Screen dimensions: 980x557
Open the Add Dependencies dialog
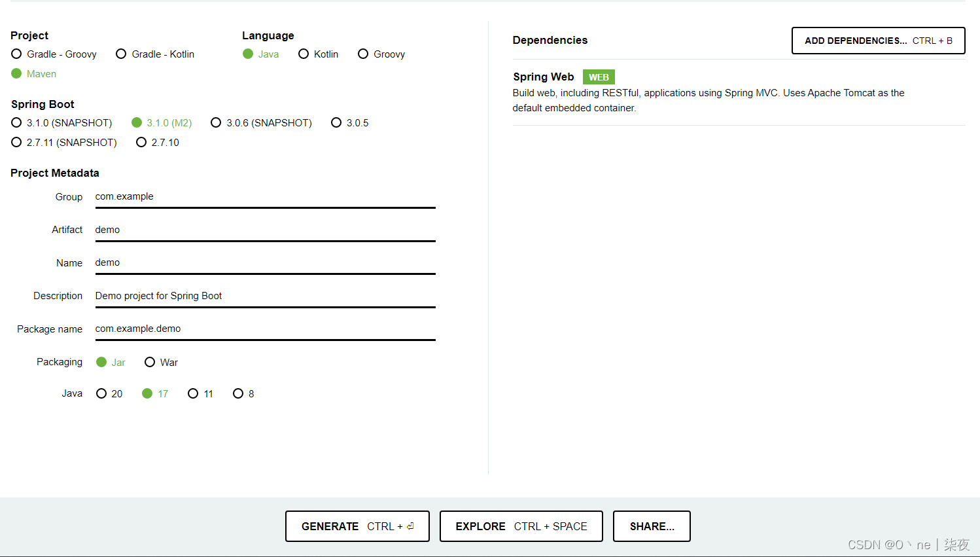coord(878,41)
